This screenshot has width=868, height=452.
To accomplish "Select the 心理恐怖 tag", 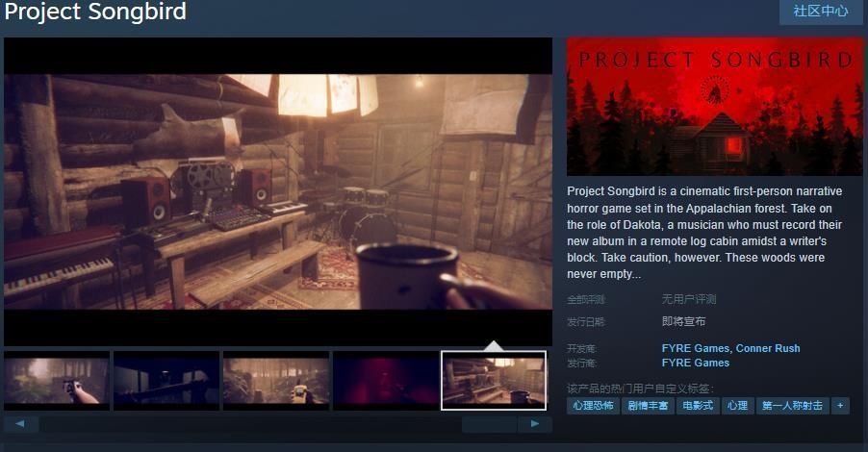I will click(x=592, y=406).
